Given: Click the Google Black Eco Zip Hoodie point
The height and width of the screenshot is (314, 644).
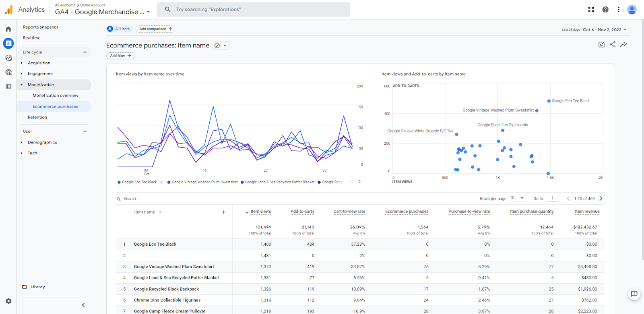Looking at the screenshot, I should 503,130.
